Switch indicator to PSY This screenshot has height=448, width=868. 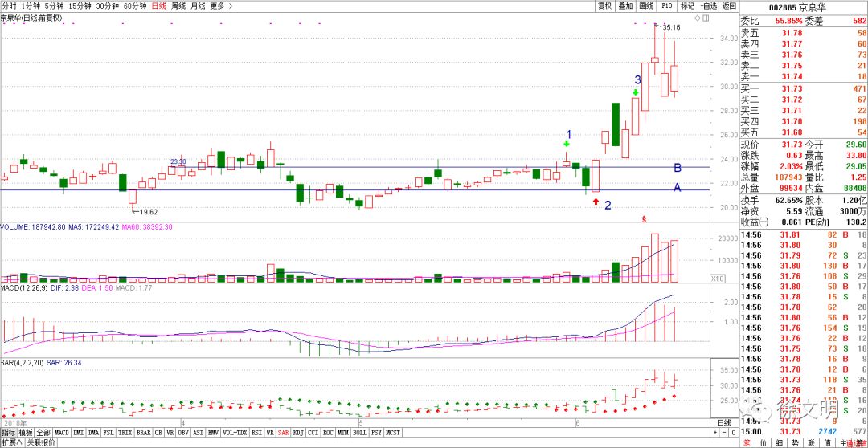[376, 432]
